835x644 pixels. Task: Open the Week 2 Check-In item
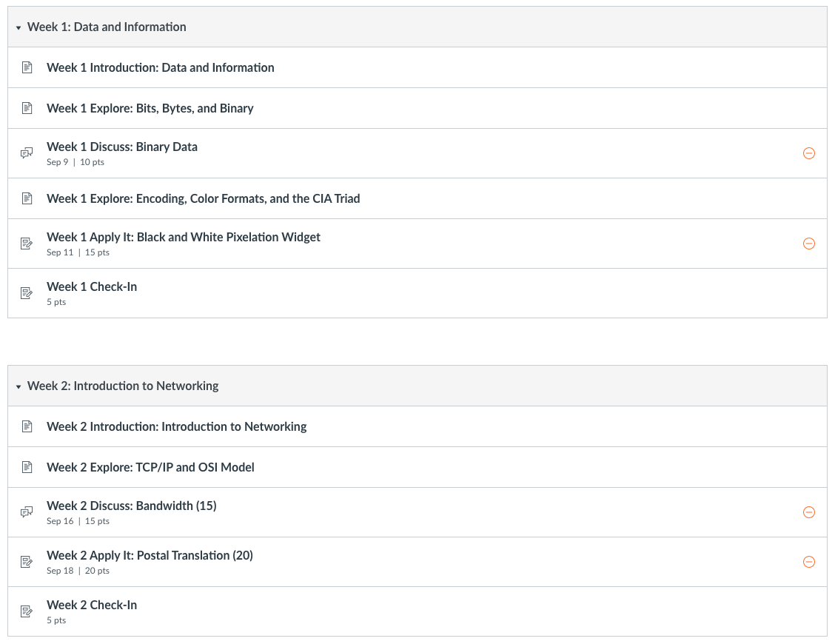click(91, 605)
